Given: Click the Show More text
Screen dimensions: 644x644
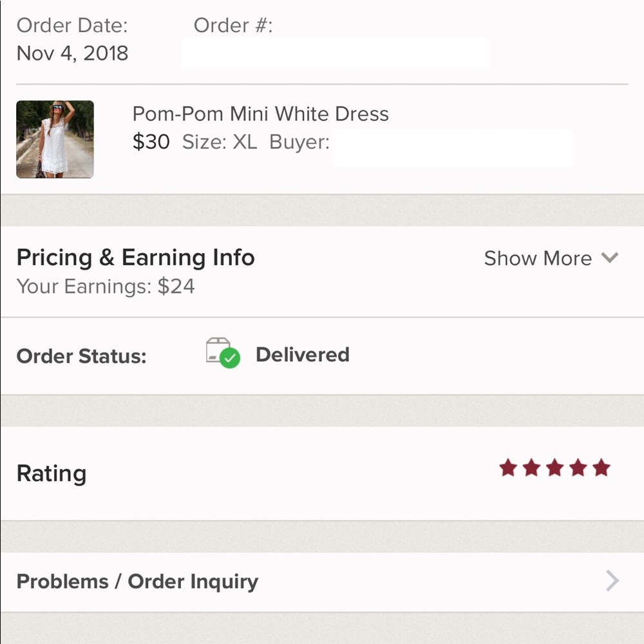Looking at the screenshot, I should (x=538, y=258).
